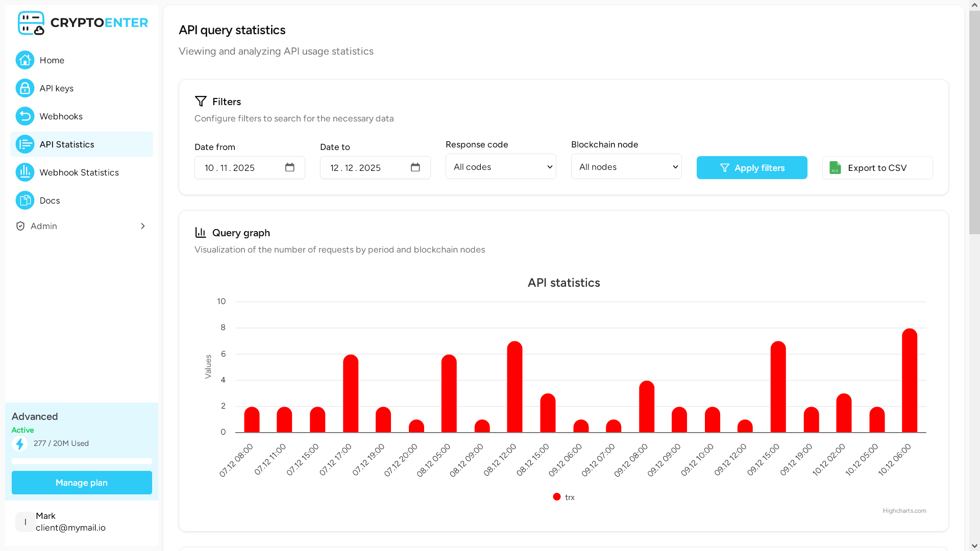Click the Webhooks arrow icon
The image size is (980, 551).
24,116
